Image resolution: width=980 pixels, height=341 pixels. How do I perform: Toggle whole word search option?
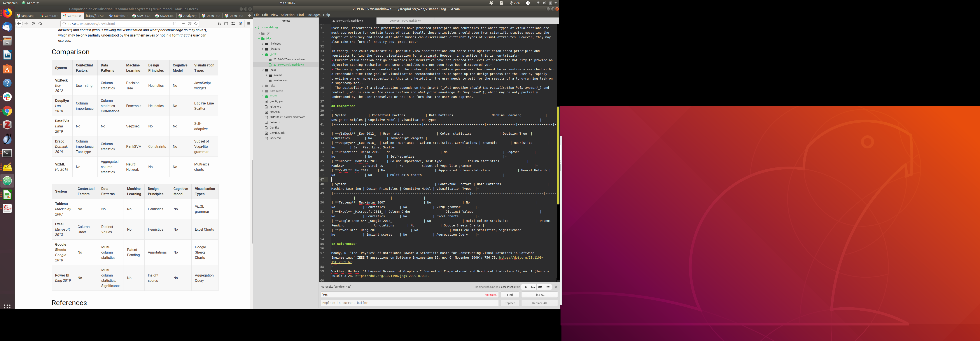click(x=548, y=287)
